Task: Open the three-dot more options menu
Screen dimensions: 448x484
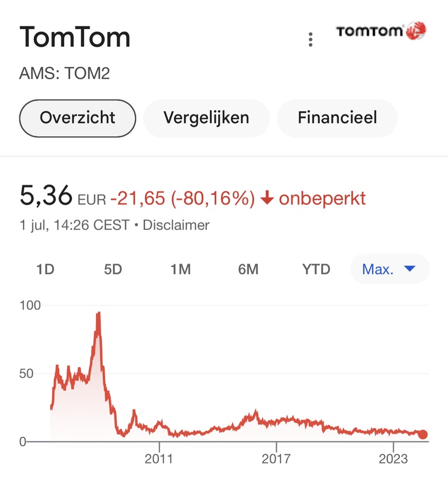Action: click(310, 40)
